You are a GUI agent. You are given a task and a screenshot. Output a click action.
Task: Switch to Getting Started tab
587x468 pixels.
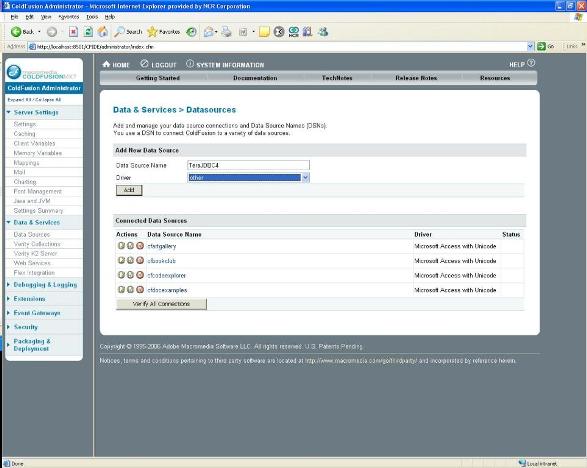click(158, 78)
